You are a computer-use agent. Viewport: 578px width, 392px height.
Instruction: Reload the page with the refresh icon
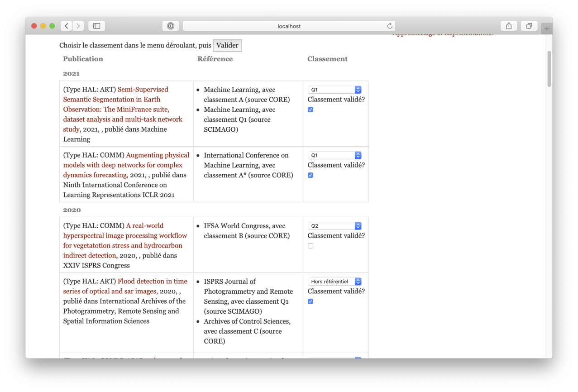point(390,26)
